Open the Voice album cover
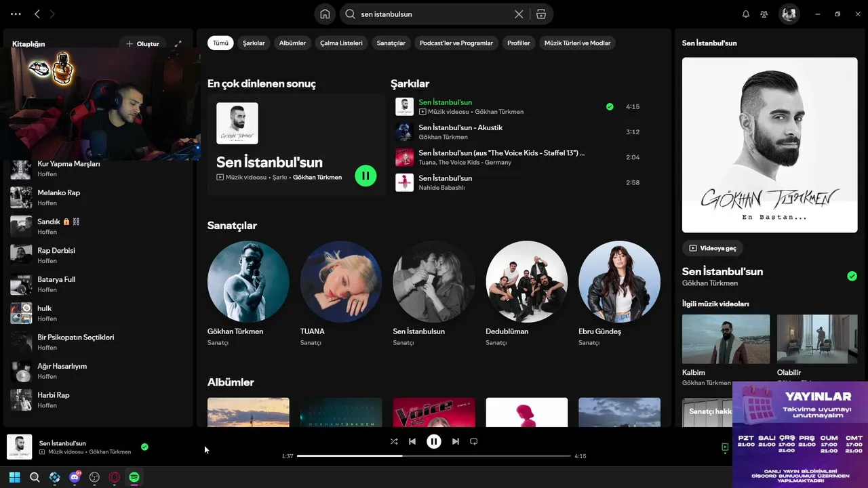868x488 pixels. (x=434, y=412)
